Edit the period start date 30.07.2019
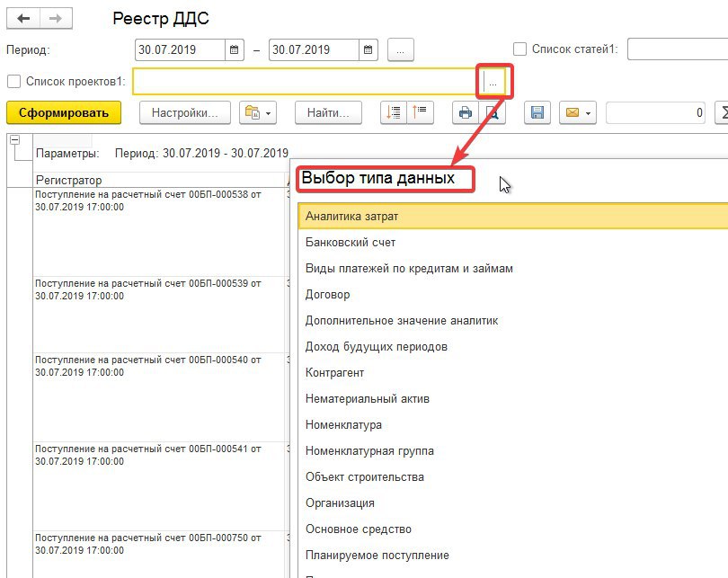Image resolution: width=728 pixels, height=578 pixels. (x=180, y=49)
